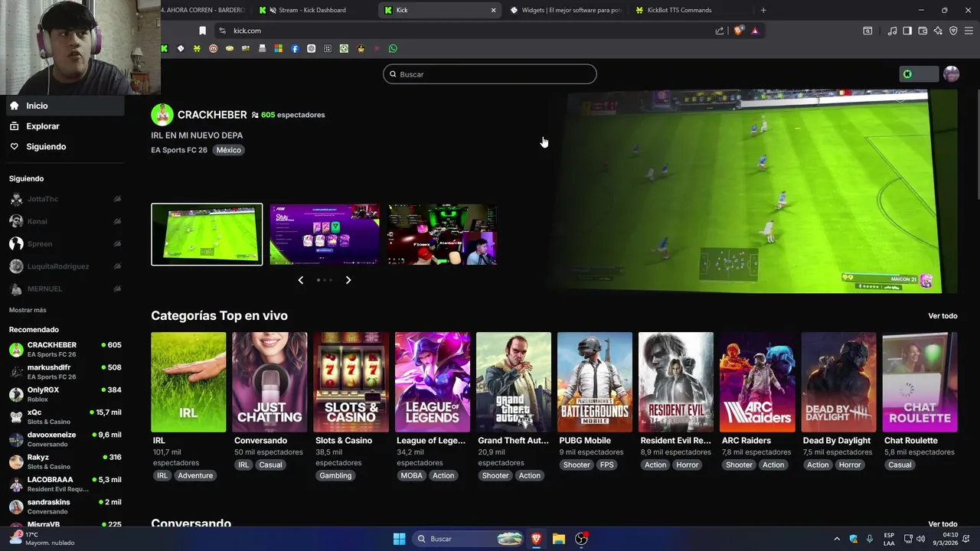This screenshot has height=551, width=980.
Task: Open the ARC Raiders category card
Action: tap(757, 382)
